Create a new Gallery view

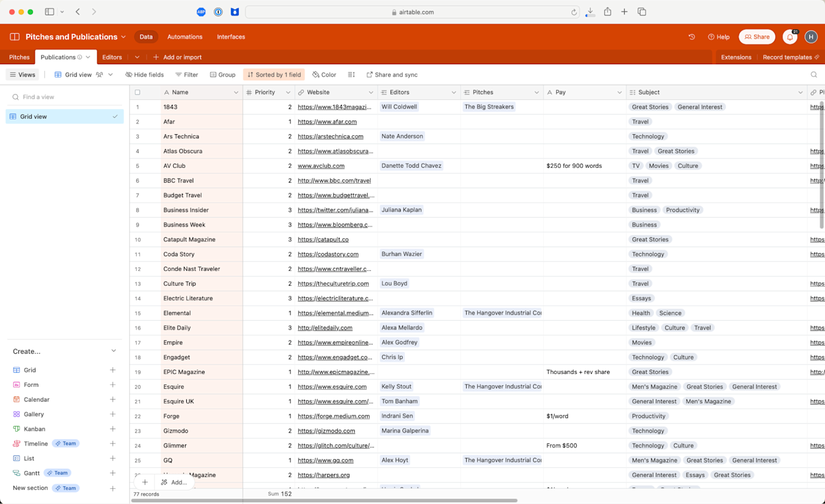[64, 414]
